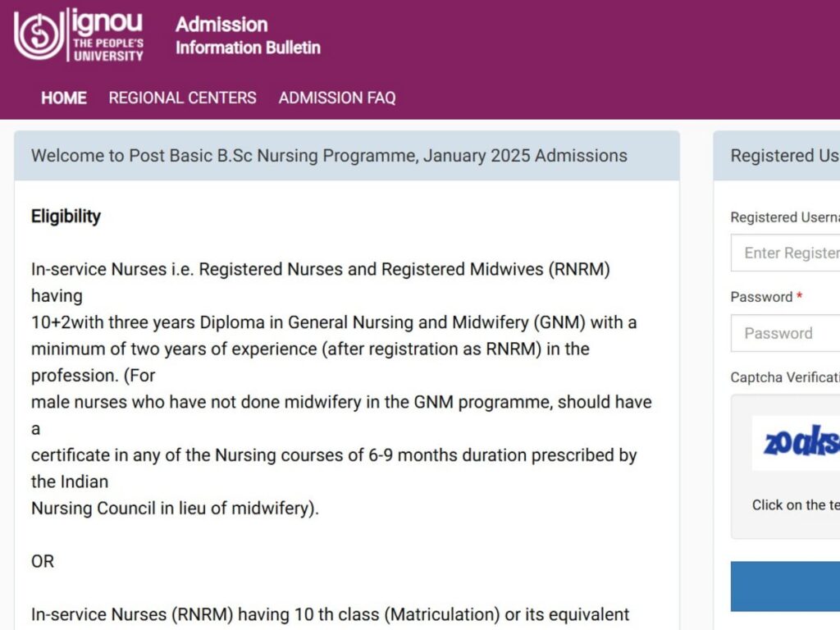Click the Password field label
The height and width of the screenshot is (630, 840).
(761, 297)
